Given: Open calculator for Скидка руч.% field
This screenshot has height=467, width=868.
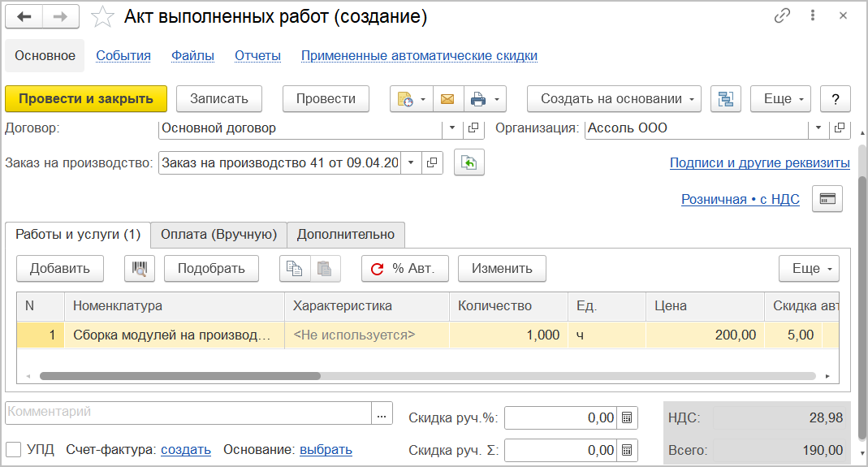Looking at the screenshot, I should coord(627,418).
